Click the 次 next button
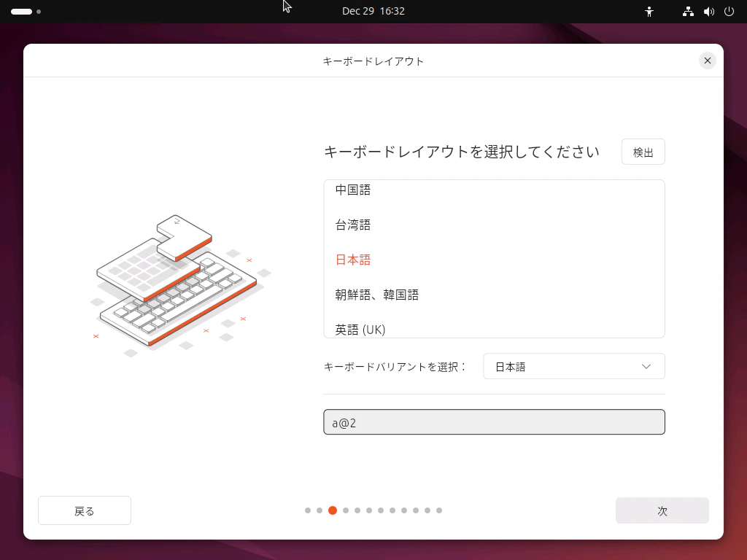Image resolution: width=747 pixels, height=560 pixels. point(662,510)
